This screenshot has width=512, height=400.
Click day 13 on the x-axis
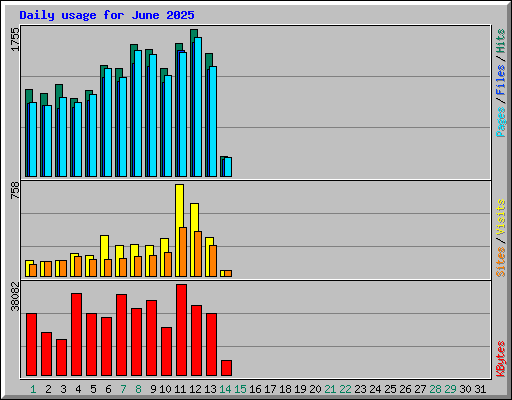tap(210, 389)
